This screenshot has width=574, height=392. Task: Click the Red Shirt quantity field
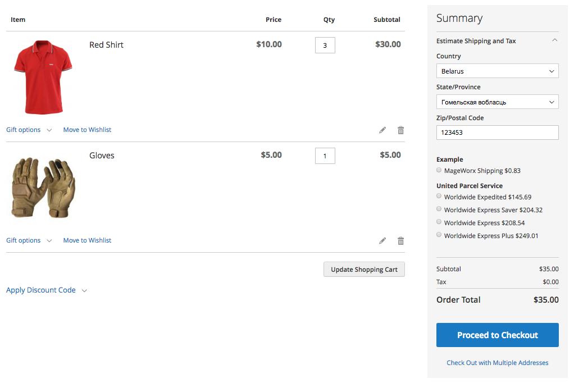(325, 45)
